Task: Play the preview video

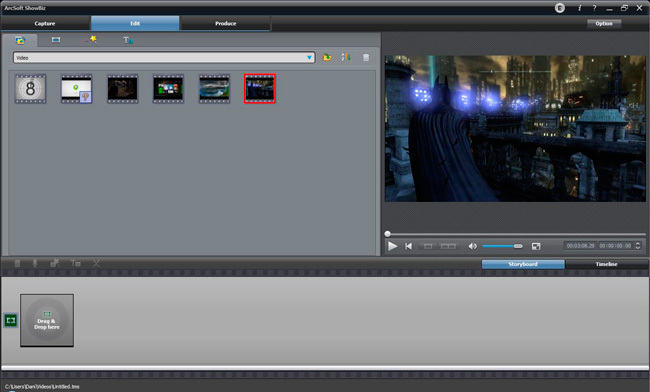Action: 392,246
